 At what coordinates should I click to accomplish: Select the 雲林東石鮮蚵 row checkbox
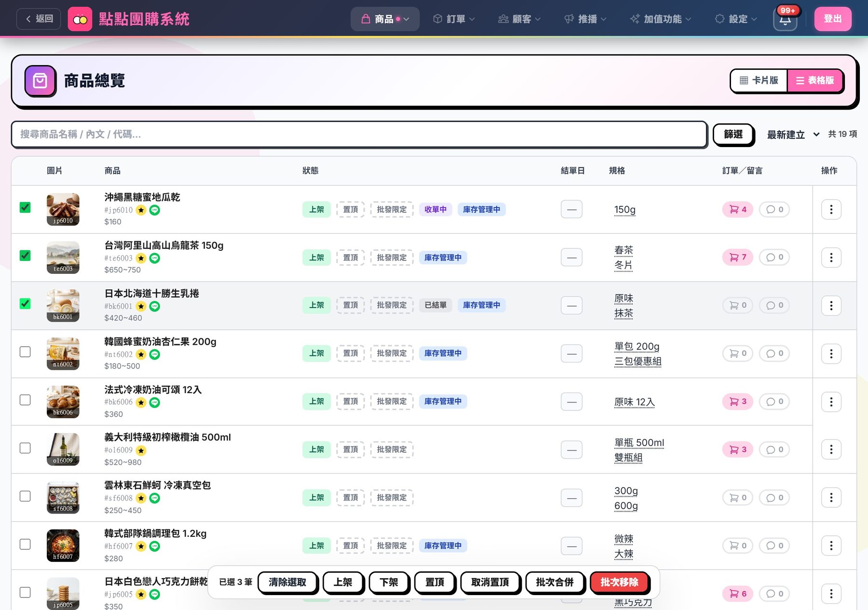(25, 496)
